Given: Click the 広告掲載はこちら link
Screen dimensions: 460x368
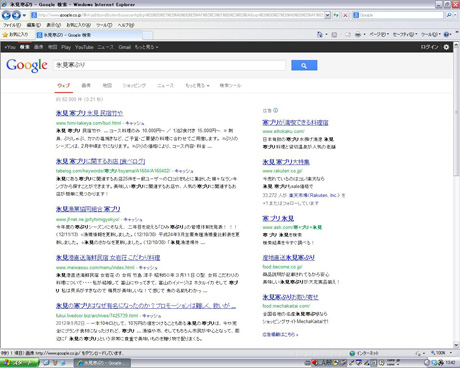Looking at the screenshot, I should (280, 334).
